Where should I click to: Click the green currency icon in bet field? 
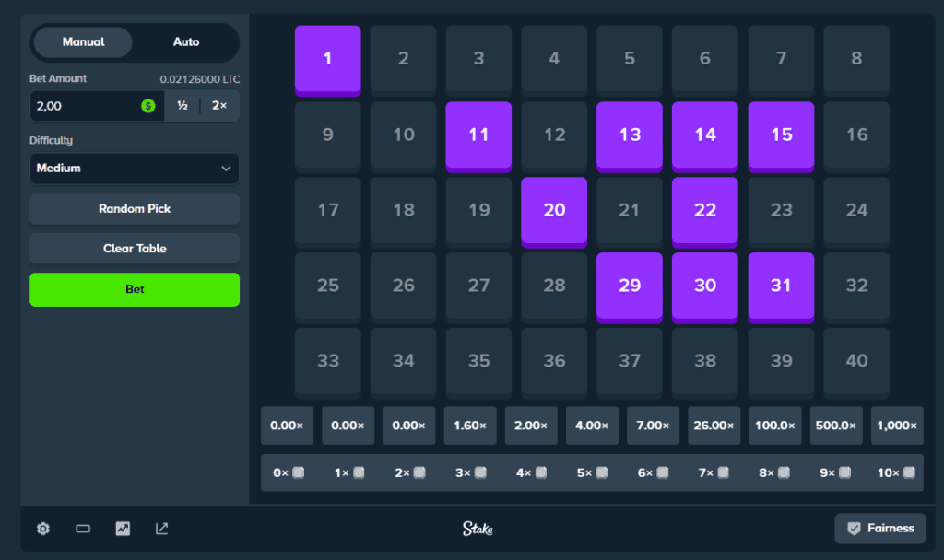(147, 105)
